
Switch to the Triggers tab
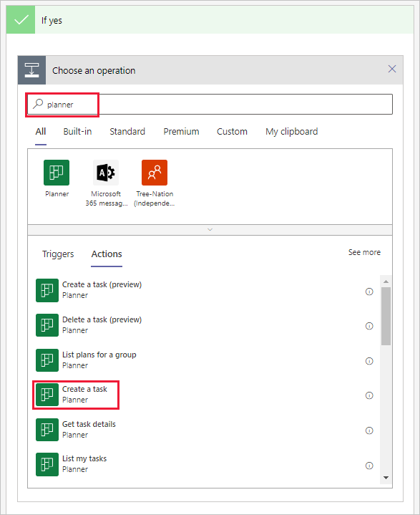point(58,254)
